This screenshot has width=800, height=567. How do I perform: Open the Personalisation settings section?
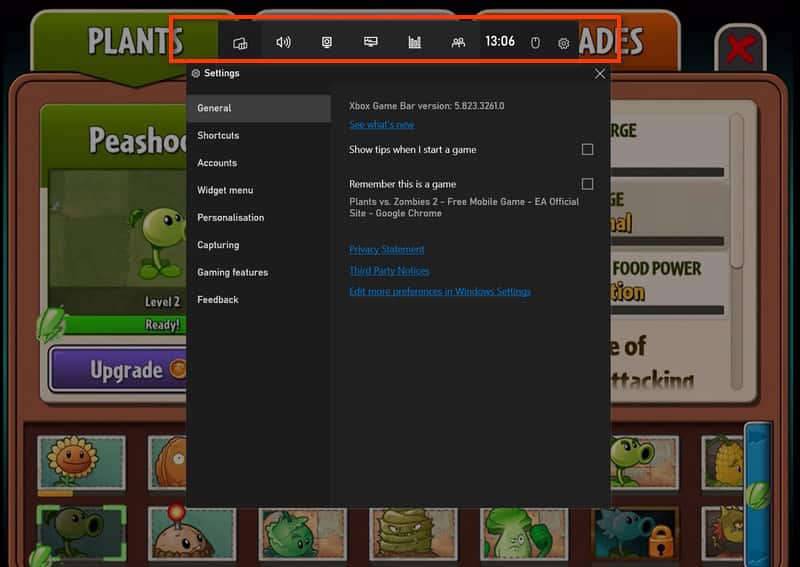pyautogui.click(x=259, y=217)
